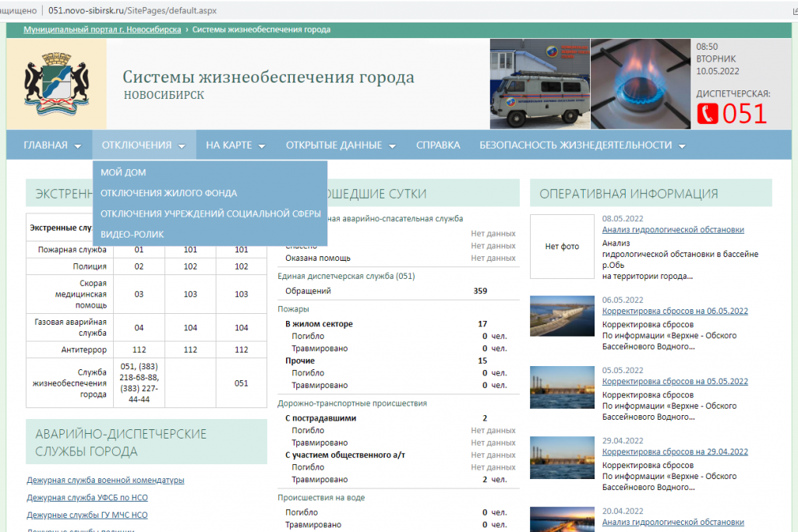Open Корректировка сбросов на 05.05.2022 link
This screenshot has width=798, height=532.
pos(675,382)
